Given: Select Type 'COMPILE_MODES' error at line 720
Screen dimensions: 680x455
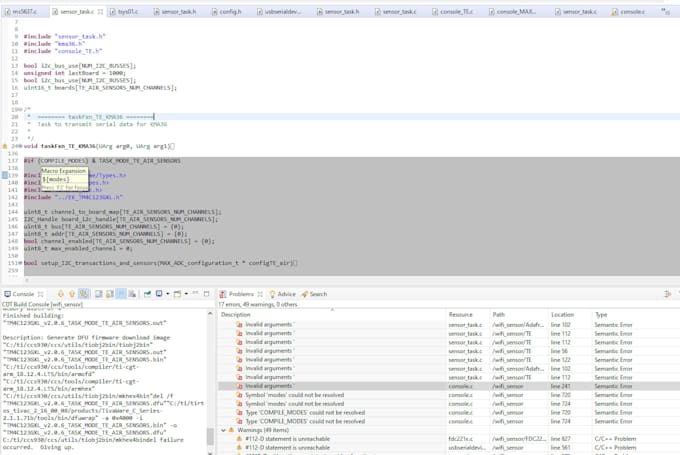Looking at the screenshot, I should [449, 412].
